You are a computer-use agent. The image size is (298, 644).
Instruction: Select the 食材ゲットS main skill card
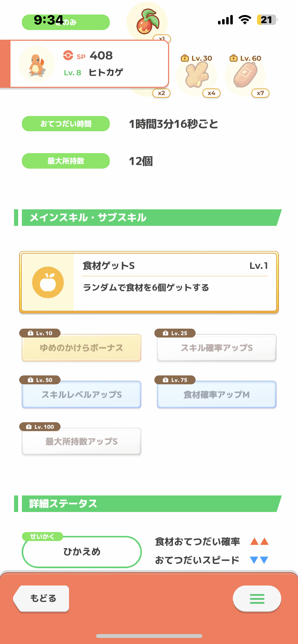click(149, 282)
